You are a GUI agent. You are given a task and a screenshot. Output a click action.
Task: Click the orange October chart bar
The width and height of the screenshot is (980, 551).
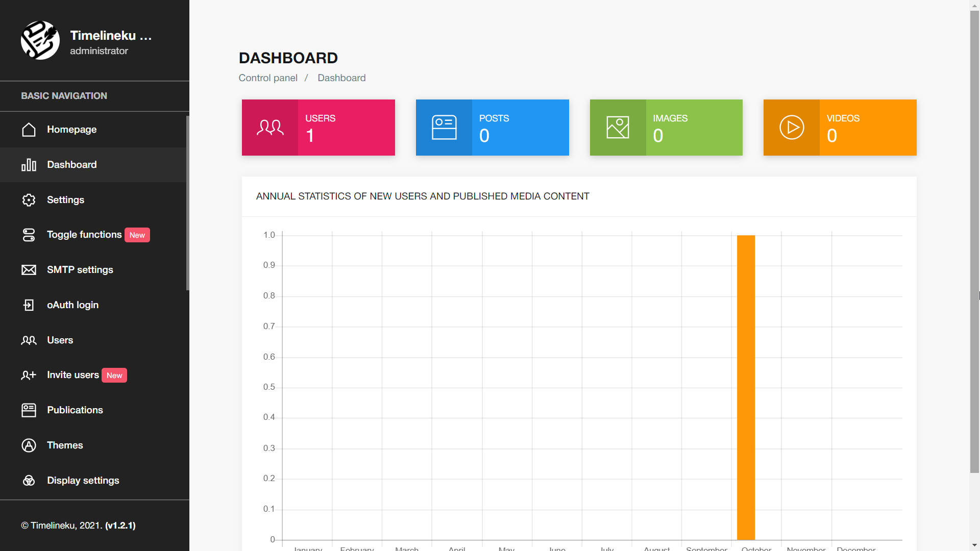(746, 388)
